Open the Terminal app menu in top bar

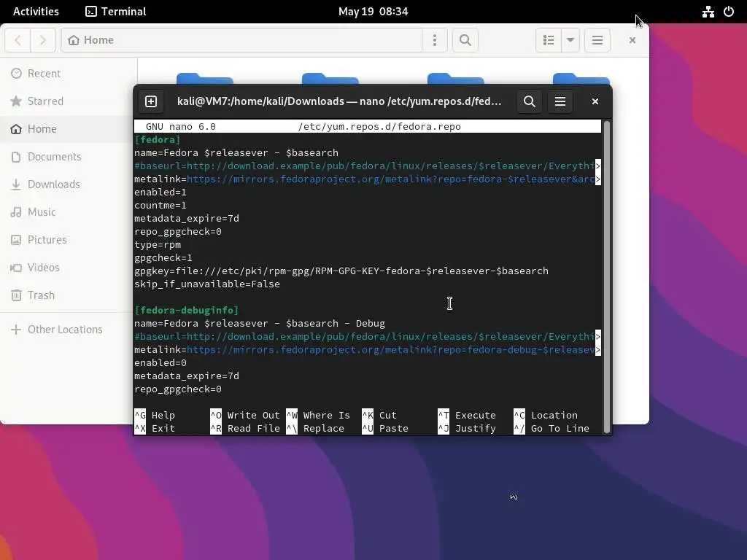pyautogui.click(x=116, y=12)
